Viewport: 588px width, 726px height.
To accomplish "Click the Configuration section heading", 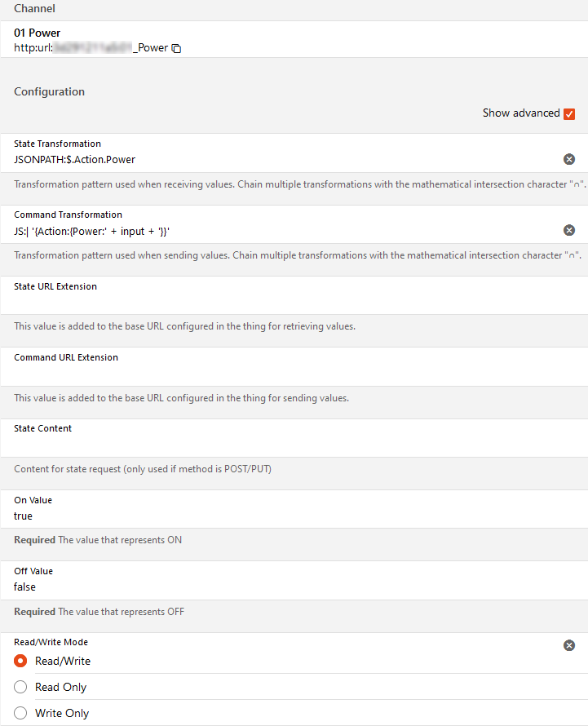I will 49,91.
